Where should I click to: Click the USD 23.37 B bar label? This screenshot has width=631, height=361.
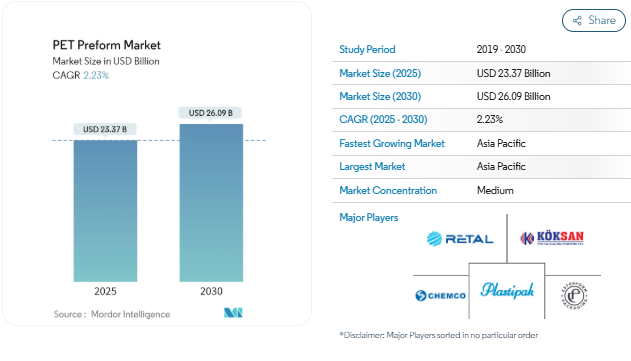(x=105, y=129)
